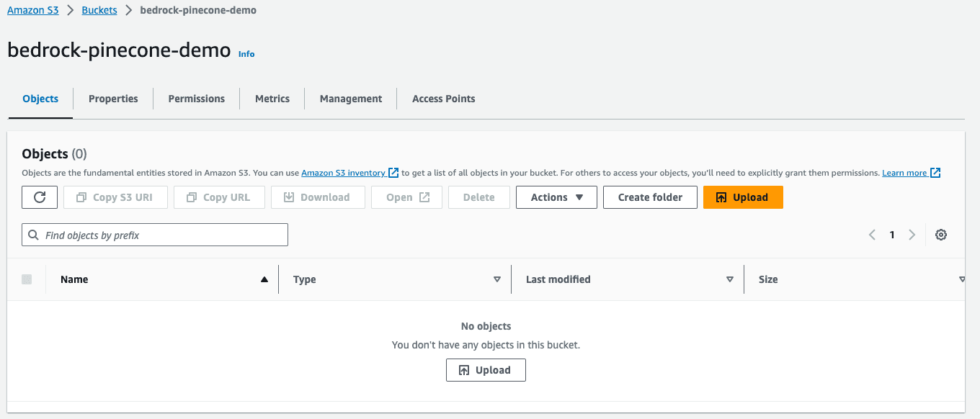Navigate to Buckets in the breadcrumb
Image resolution: width=980 pixels, height=419 pixels.
click(x=99, y=10)
